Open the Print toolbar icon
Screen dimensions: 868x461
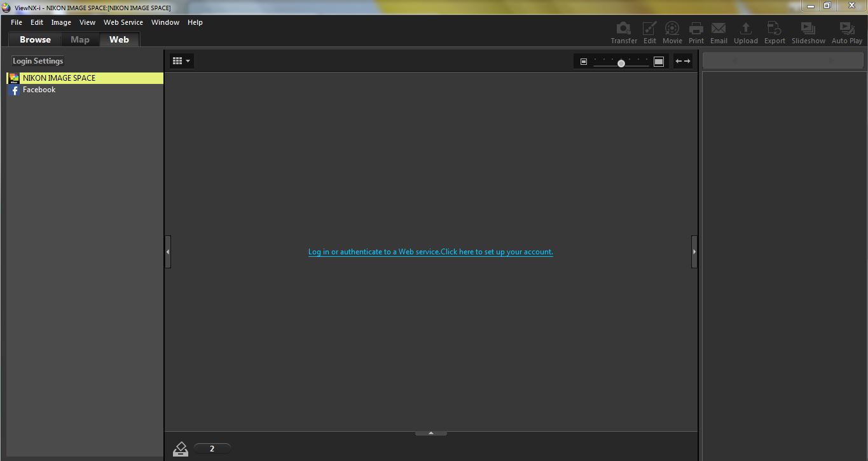(696, 33)
